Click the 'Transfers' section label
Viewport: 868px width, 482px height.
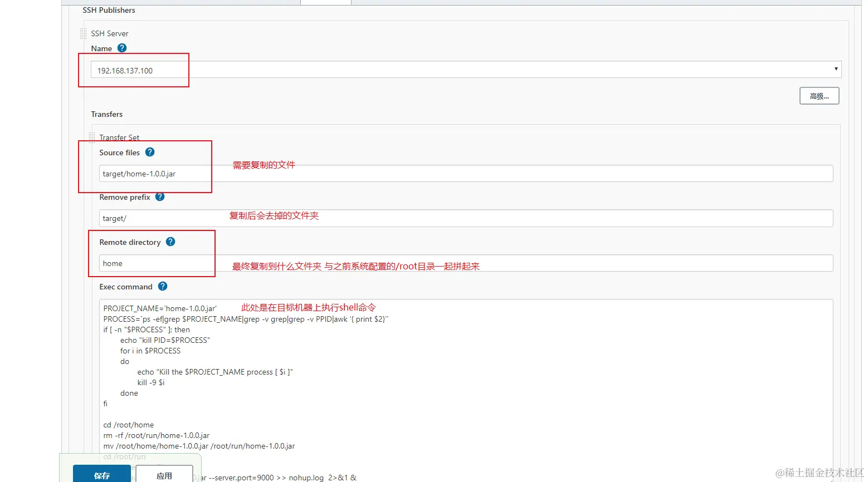coord(107,114)
